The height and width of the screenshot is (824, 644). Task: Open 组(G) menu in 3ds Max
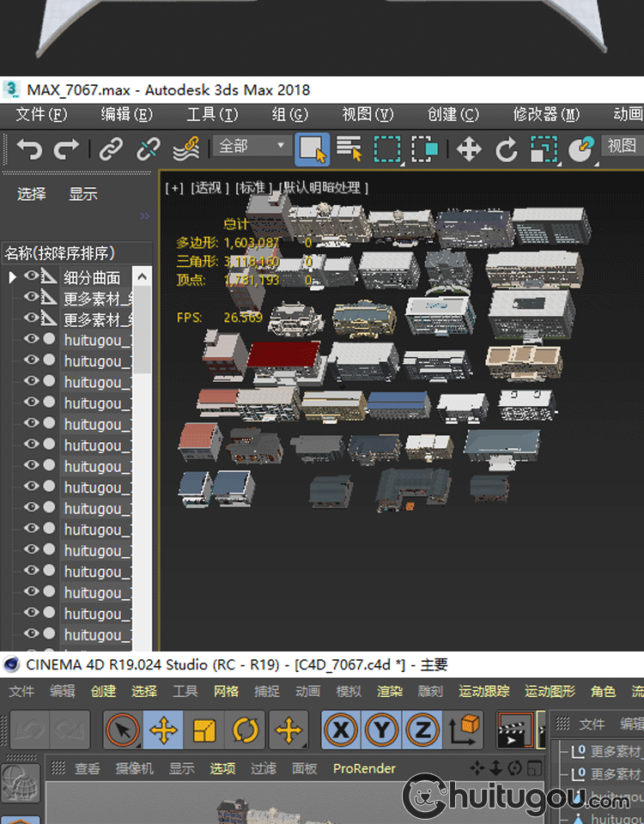point(289,114)
